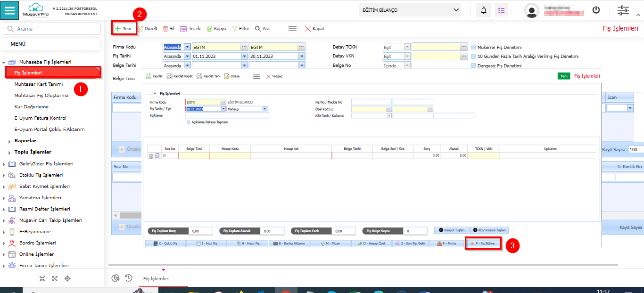This screenshot has width=644, height=293.
Task: Open the Filtre filter tool
Action: tap(240, 29)
